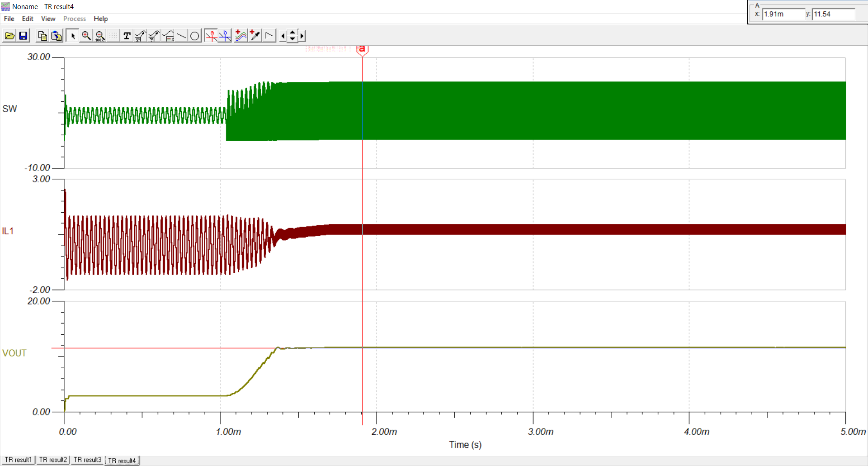Click the Paste clipboard icon

pos(57,36)
